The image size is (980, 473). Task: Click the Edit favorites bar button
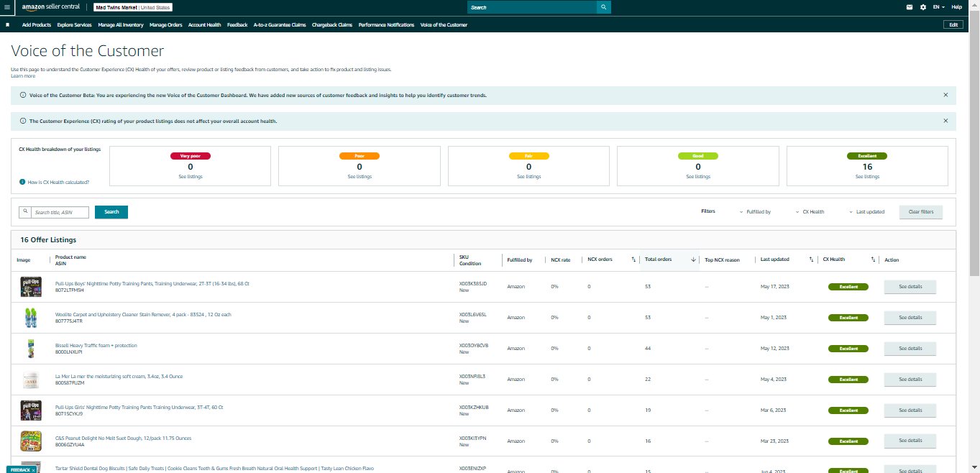(953, 24)
